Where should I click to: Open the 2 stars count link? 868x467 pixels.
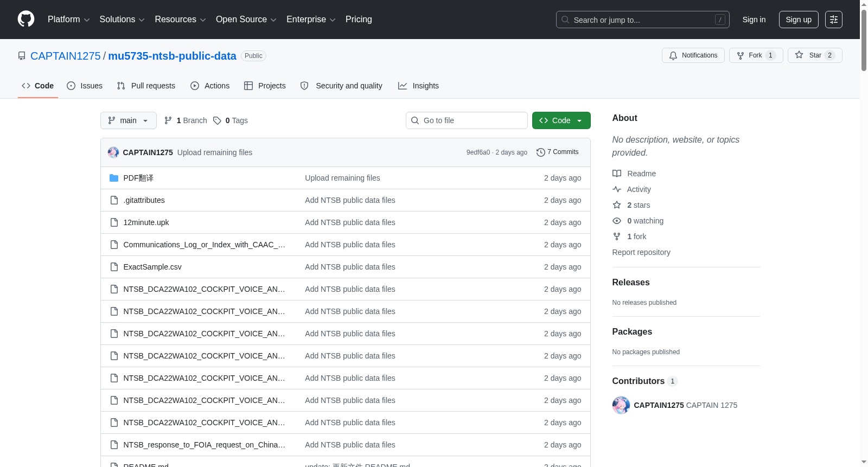click(x=639, y=205)
